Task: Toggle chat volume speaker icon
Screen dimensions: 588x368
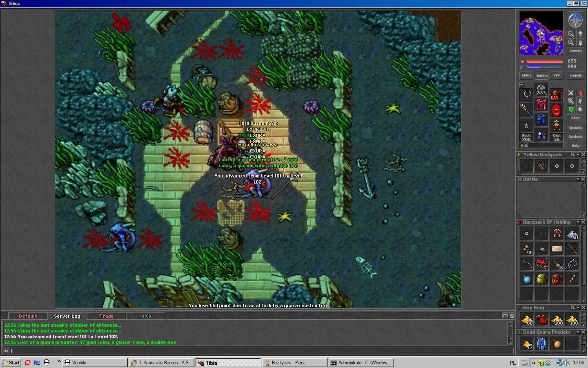Action: tap(6, 350)
